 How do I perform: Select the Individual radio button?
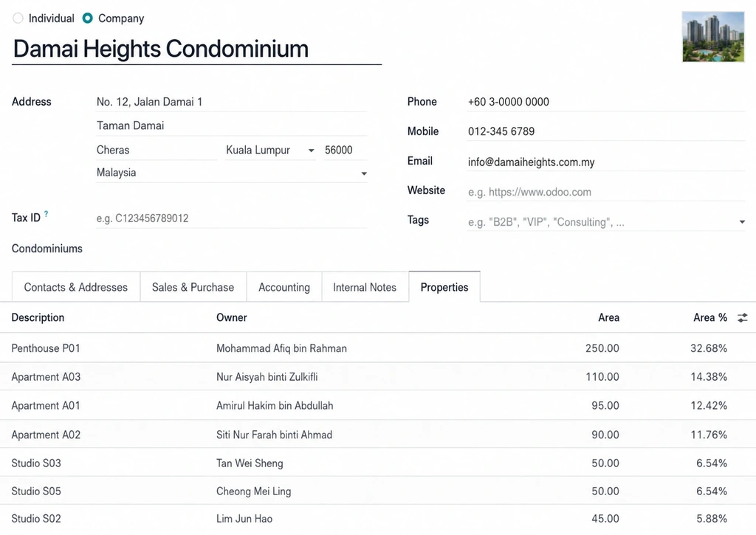[x=18, y=18]
